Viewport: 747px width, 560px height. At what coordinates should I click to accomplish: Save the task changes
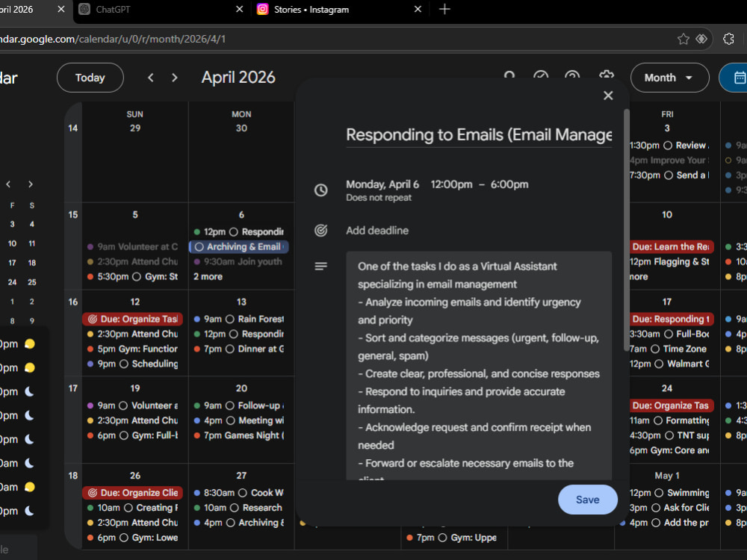point(587,500)
